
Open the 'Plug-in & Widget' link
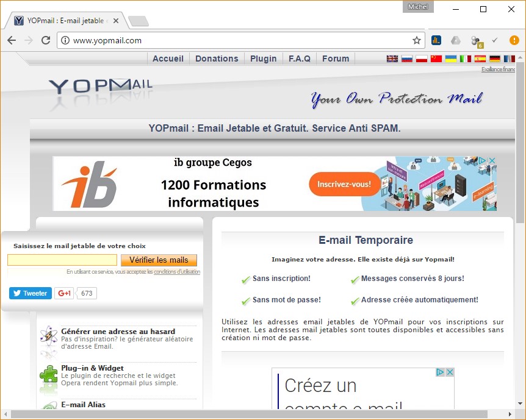pos(92,368)
